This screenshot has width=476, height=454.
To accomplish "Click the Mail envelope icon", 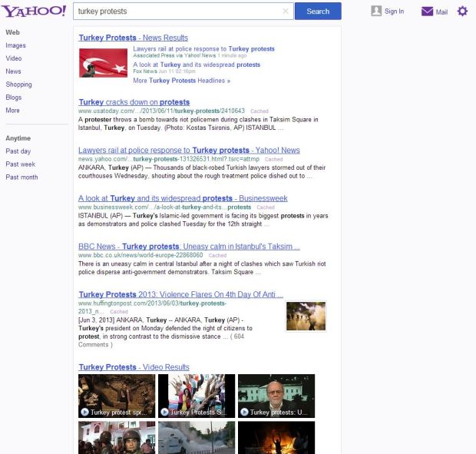I will point(427,12).
